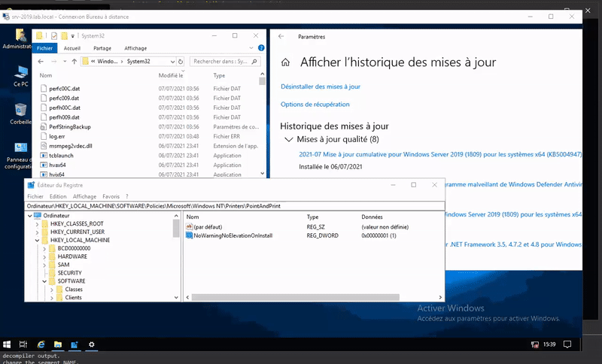Select the log.err file
Image resolution: width=602 pixels, height=364 pixels.
[x=57, y=137]
